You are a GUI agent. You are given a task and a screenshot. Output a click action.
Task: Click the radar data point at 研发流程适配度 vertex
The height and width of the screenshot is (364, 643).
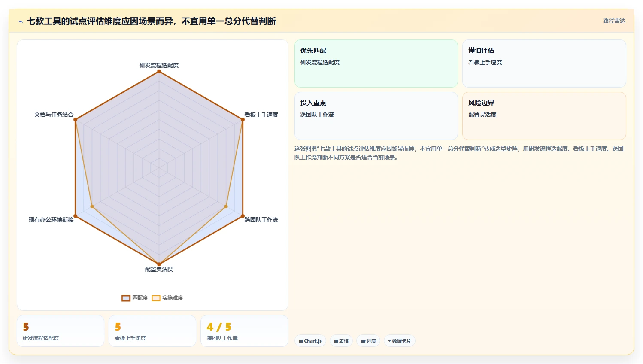(159, 71)
